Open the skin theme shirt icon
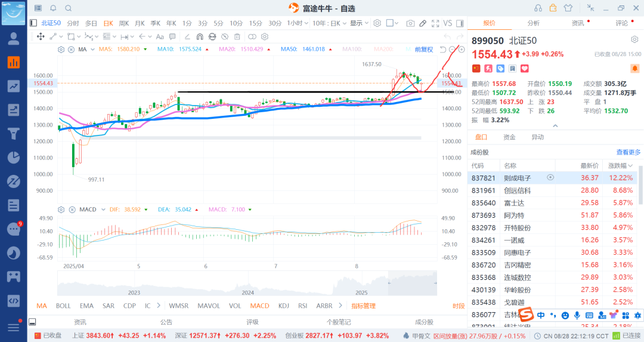 pos(568,8)
